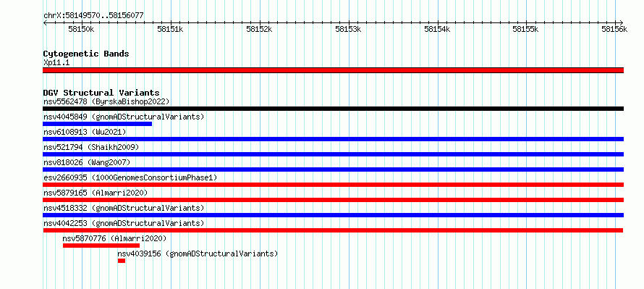Click the red bar under esv2660935
Screen dimensions: 644x289
[x=333, y=185]
